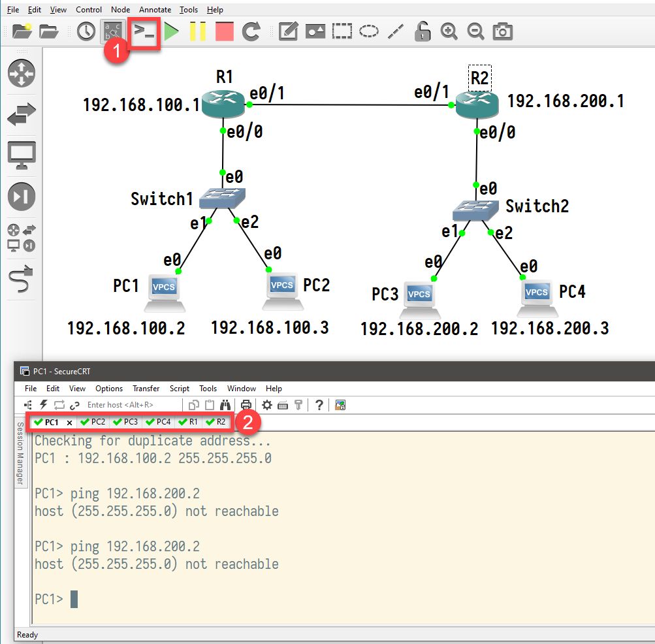655x644 pixels.
Task: Open GNS3 Help menu
Action: (215, 10)
